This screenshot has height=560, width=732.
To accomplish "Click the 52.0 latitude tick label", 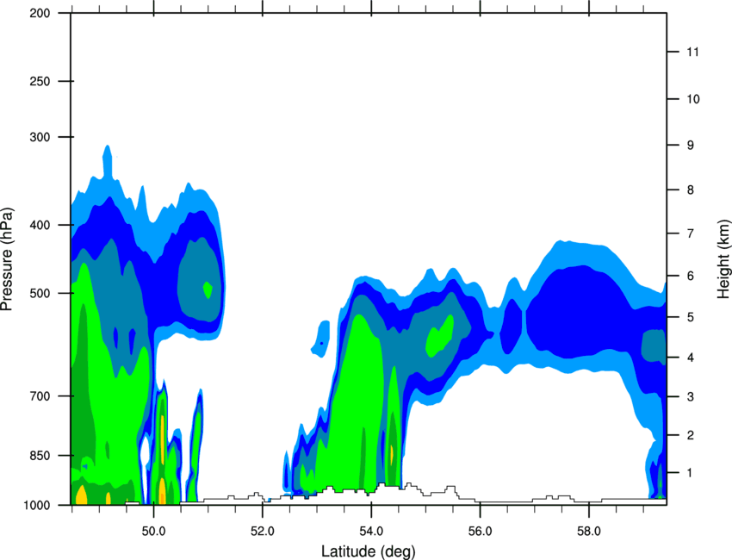I will point(263,532).
